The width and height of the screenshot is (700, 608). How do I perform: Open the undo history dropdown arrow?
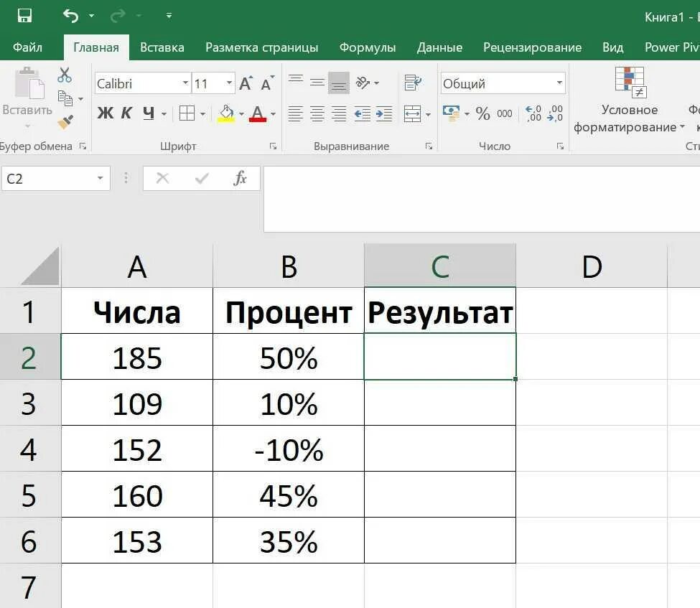[x=91, y=16]
